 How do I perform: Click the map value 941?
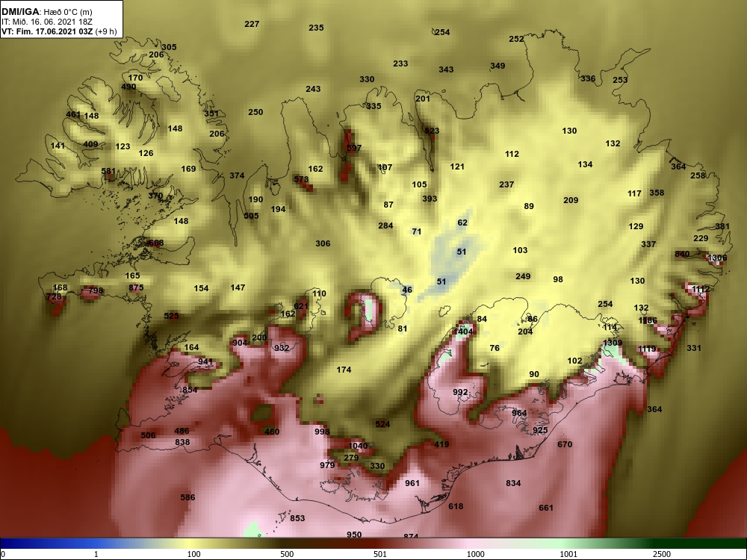(205, 361)
